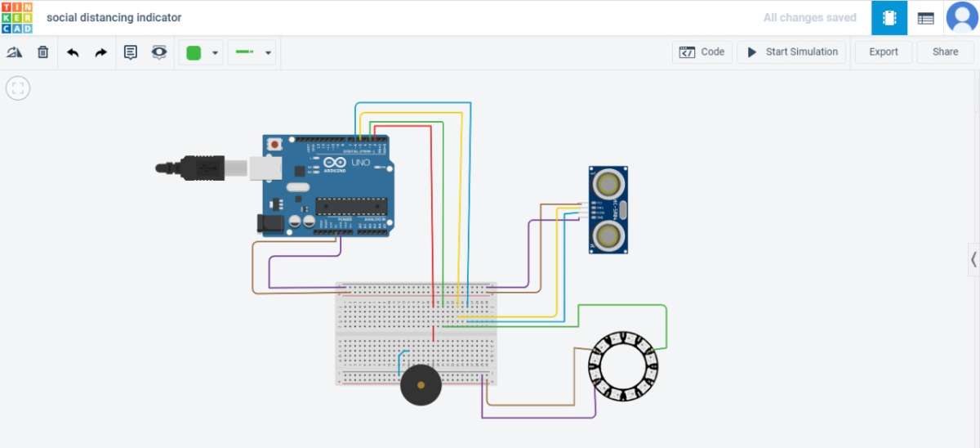The width and height of the screenshot is (980, 448).
Task: Switch to Circuit view icon
Action: tap(889, 18)
